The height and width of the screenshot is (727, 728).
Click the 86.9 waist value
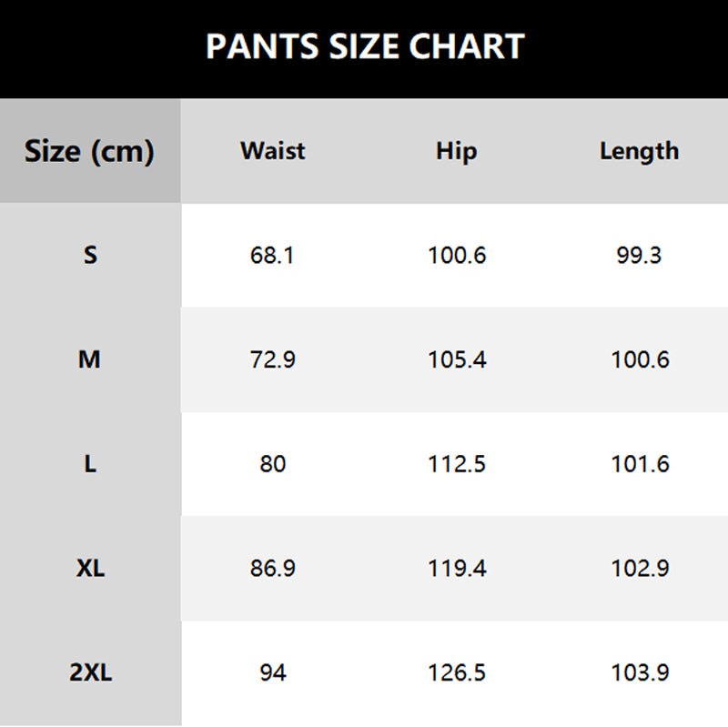tap(272, 569)
